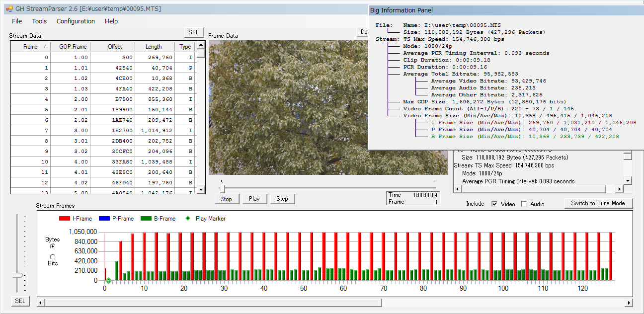Open the File menu
Image resolution: width=644 pixels, height=314 pixels.
pyautogui.click(x=17, y=21)
